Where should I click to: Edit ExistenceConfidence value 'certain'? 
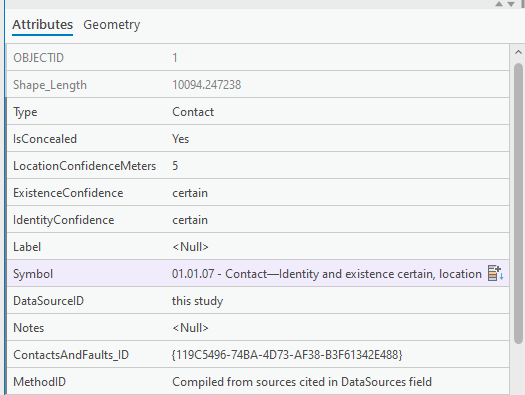point(190,193)
